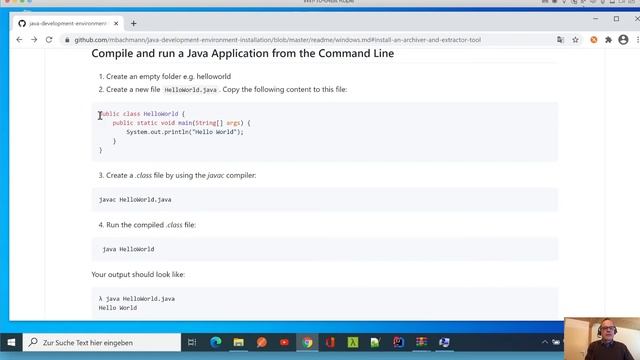Open the red YouTube taskbar app
The image size is (640, 360).
pyautogui.click(x=284, y=342)
